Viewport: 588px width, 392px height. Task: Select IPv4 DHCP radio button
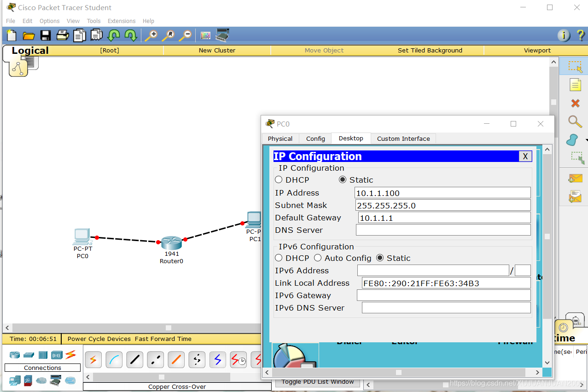coord(279,180)
